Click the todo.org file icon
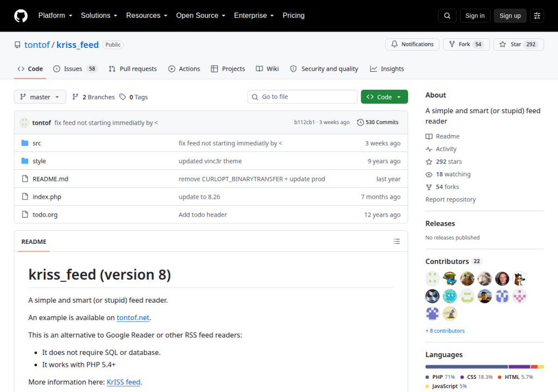This screenshot has width=558, height=392. point(25,214)
